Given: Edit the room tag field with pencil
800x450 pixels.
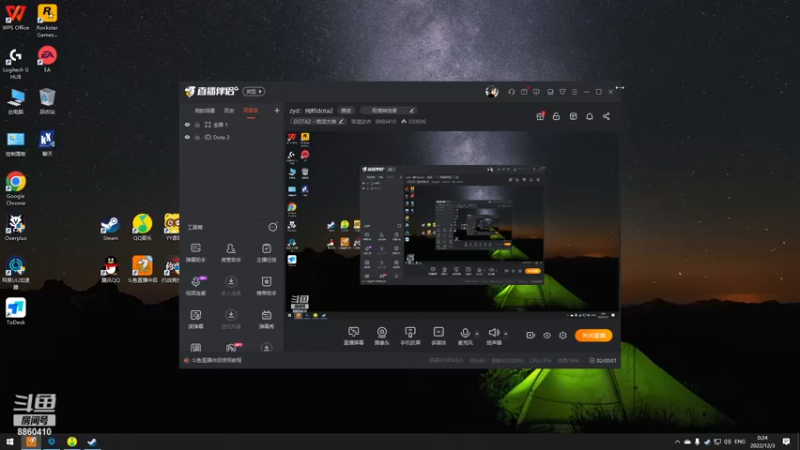Looking at the screenshot, I should pos(388,110).
